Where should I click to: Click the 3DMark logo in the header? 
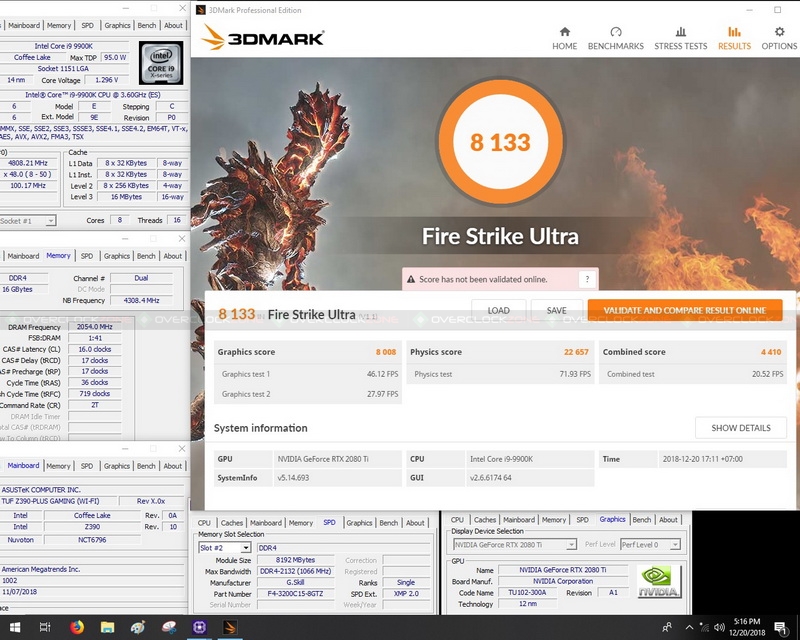pos(262,38)
